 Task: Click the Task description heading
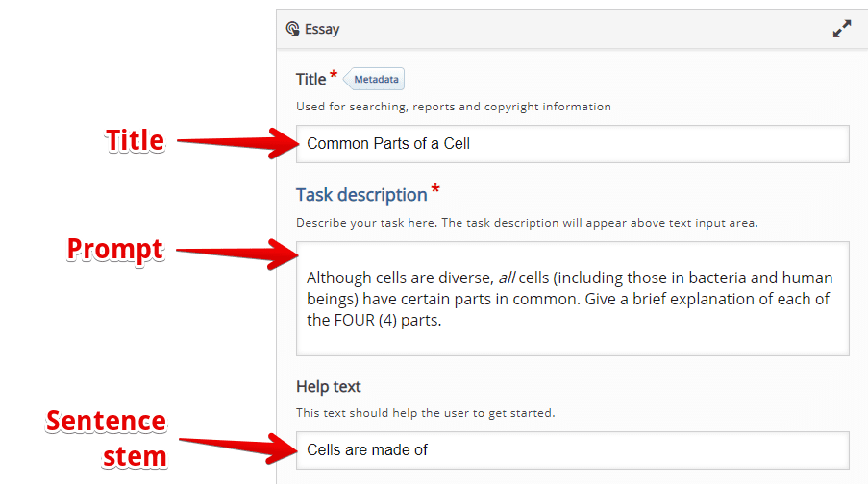click(x=361, y=195)
